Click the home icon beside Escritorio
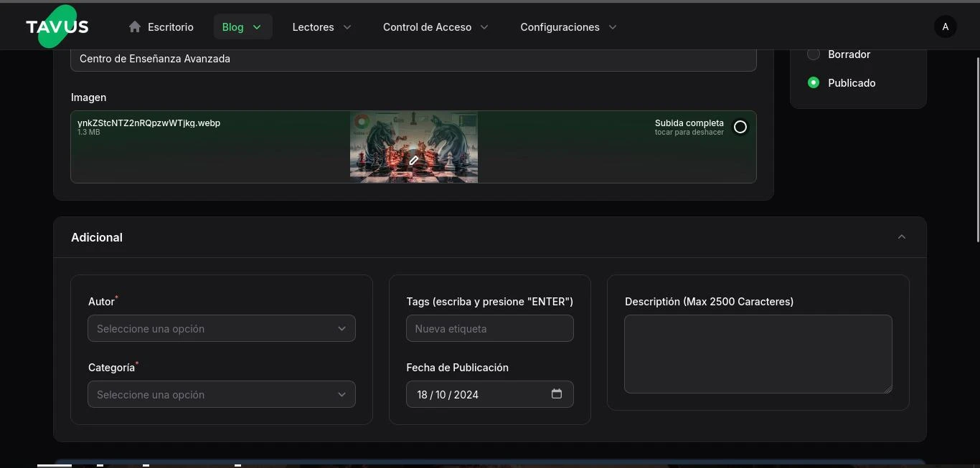Image resolution: width=980 pixels, height=468 pixels. (x=135, y=27)
